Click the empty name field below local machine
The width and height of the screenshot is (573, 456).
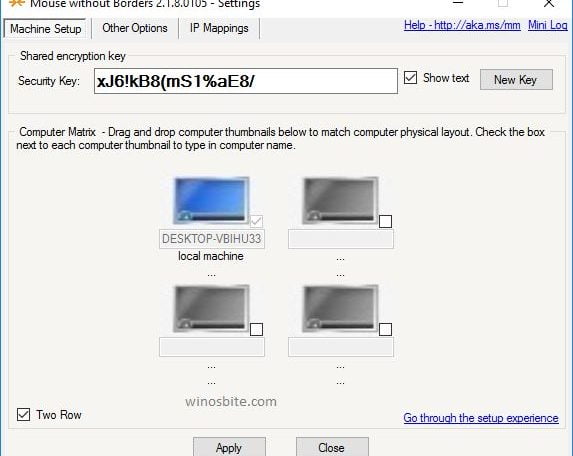(212, 347)
